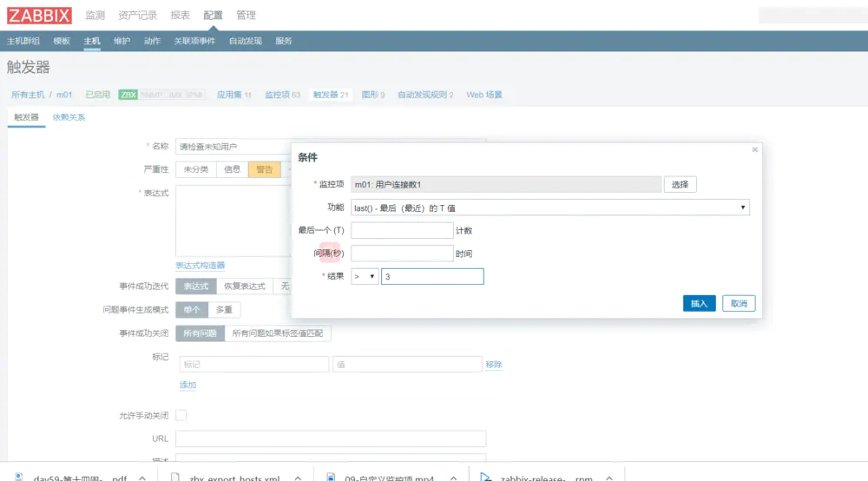Click the 移除 tag link
This screenshot has width=868, height=481.
point(493,364)
